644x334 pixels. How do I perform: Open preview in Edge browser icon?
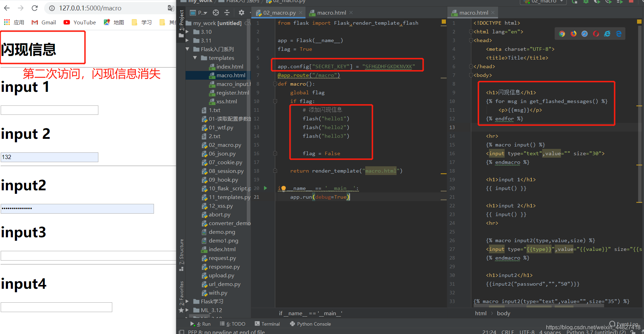619,34
